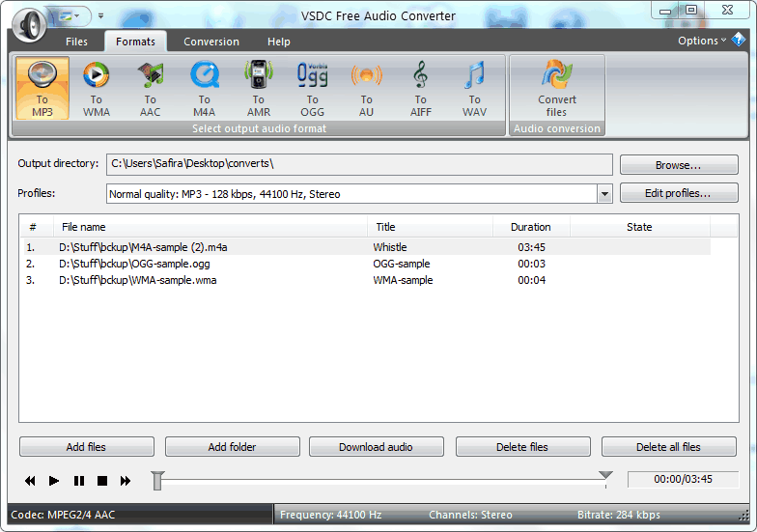Play the selected audio file
The width and height of the screenshot is (757, 532).
point(54,481)
